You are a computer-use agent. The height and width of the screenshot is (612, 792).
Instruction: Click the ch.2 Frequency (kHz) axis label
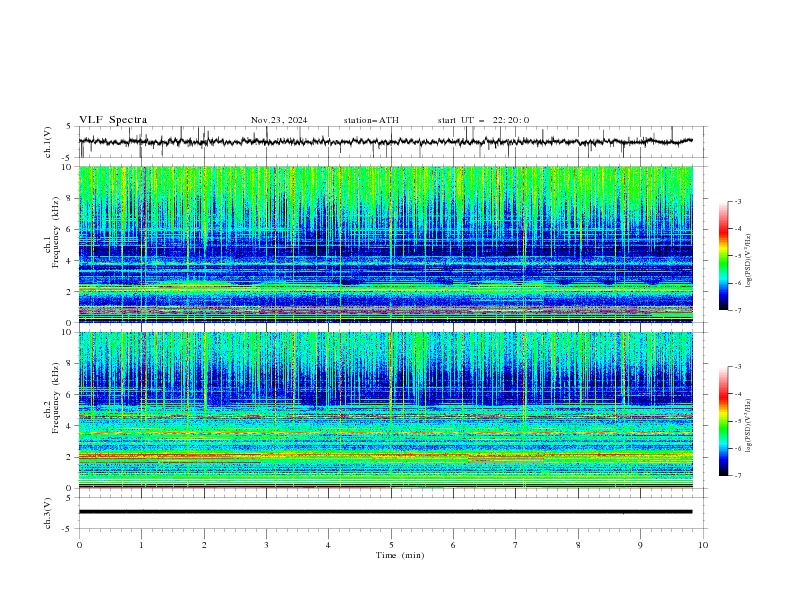(52, 397)
